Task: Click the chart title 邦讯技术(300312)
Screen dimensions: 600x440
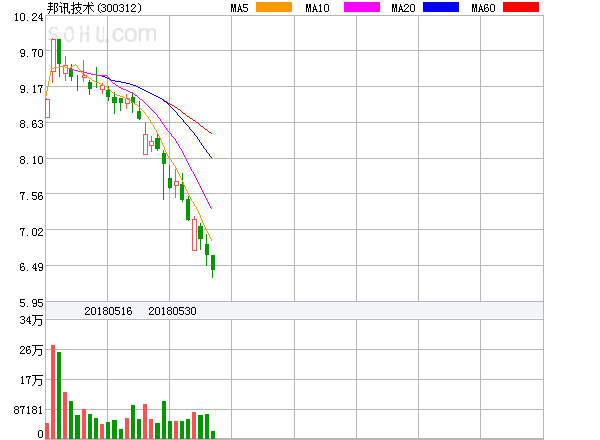Action: [x=94, y=8]
